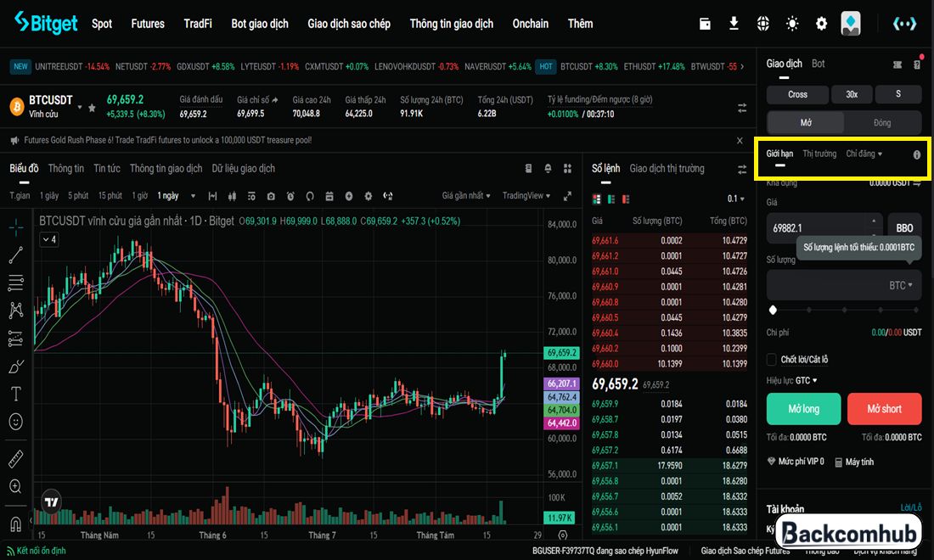Open chart alarm clock alert icon
The height and width of the screenshot is (560, 934).
(x=290, y=196)
